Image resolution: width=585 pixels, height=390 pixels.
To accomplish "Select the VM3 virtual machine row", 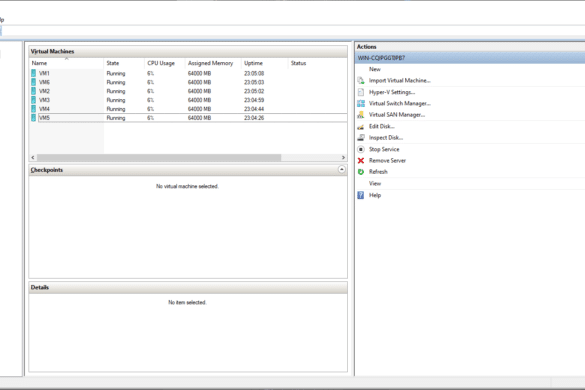I will (x=188, y=100).
